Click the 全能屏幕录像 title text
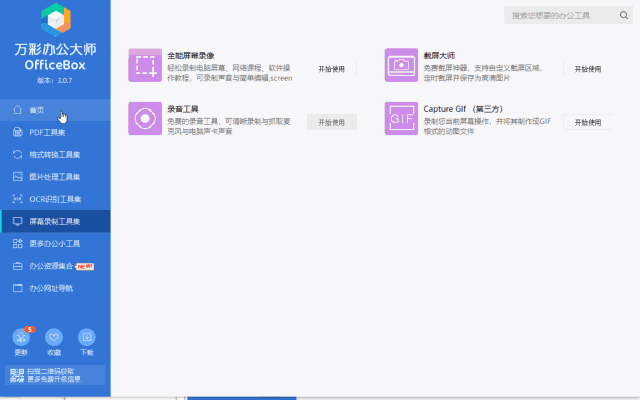Screen dimensions: 640x400 pyautogui.click(x=191, y=56)
